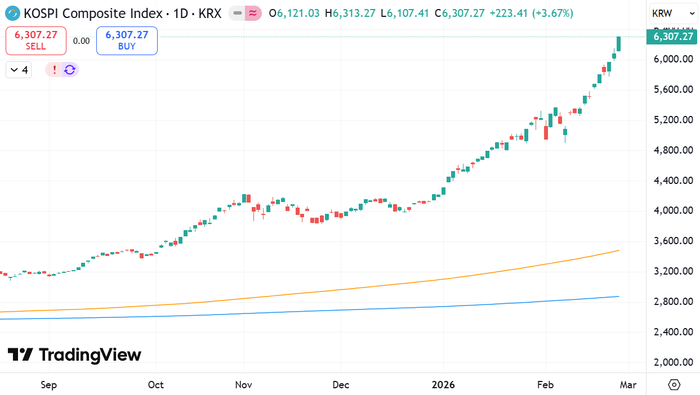Click the 4,400.00 price axis label
The height and width of the screenshot is (395, 700).
pyautogui.click(x=673, y=180)
